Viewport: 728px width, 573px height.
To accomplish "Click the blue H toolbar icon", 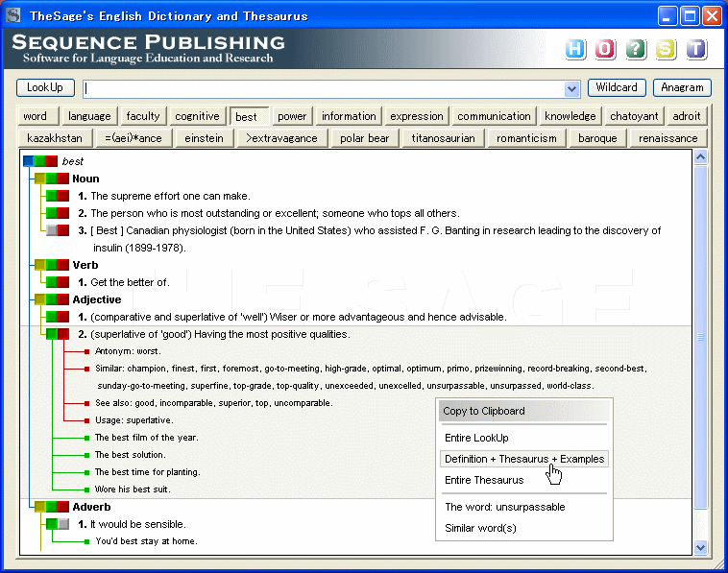I will click(x=575, y=49).
